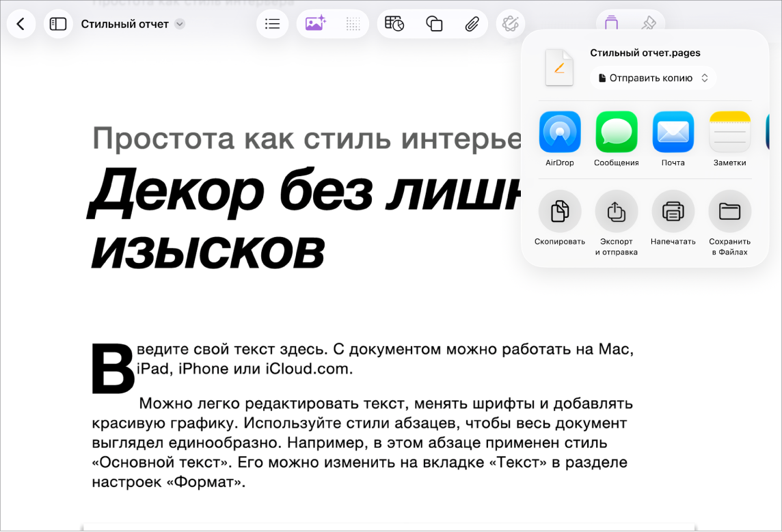Click the subtitle Простота как стиль интерьера
Image resolution: width=782 pixels, height=532 pixels.
[x=307, y=139]
